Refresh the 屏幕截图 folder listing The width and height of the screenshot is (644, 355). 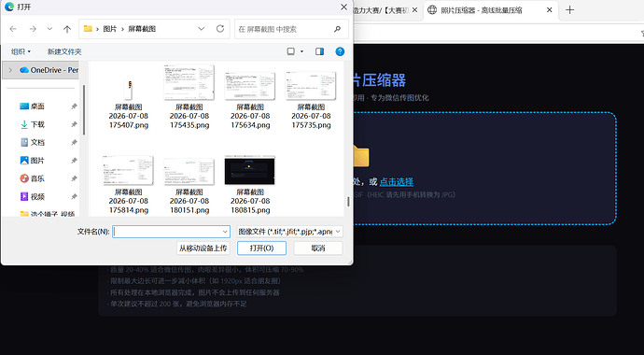[x=220, y=29]
